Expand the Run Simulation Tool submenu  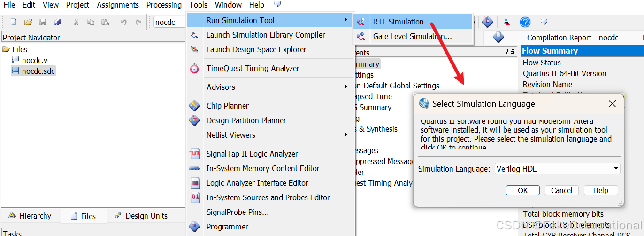click(271, 20)
